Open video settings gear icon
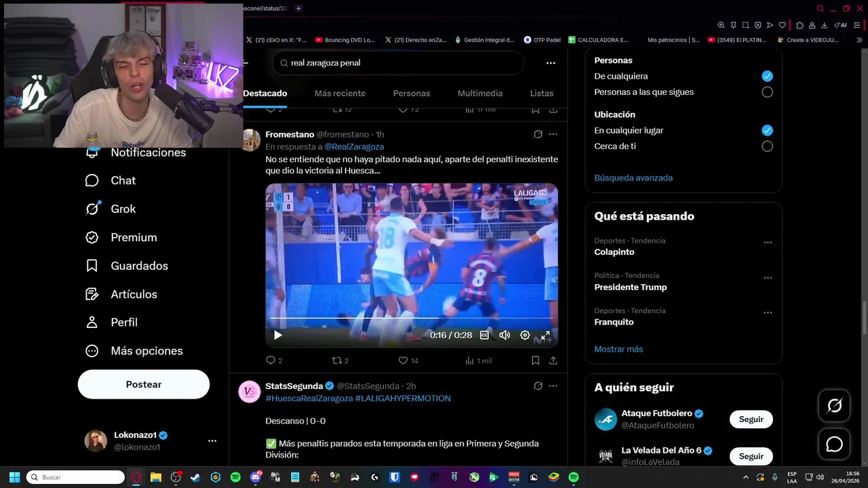The height and width of the screenshot is (488, 868). (x=525, y=335)
